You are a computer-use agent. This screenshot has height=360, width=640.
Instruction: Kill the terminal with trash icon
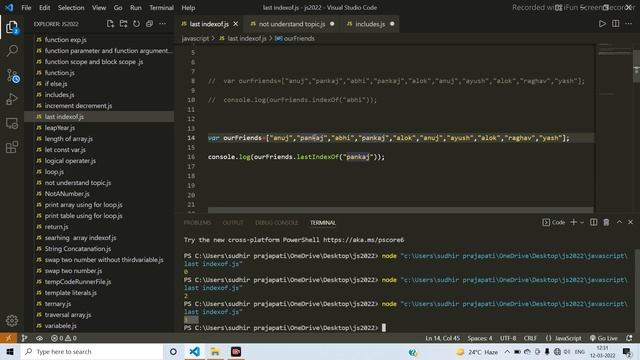[606, 222]
